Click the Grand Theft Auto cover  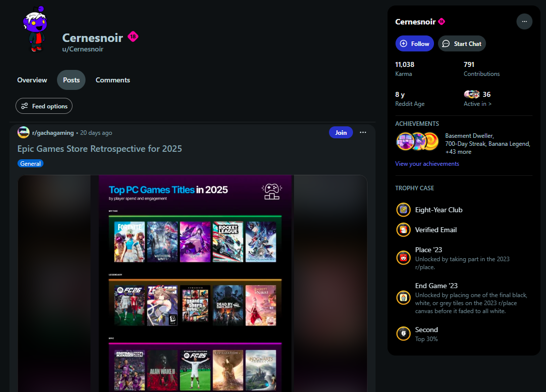coord(195,304)
